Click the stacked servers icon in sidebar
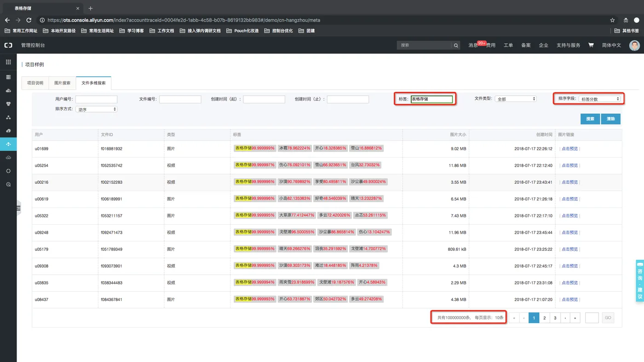The height and width of the screenshot is (362, 644). point(8,77)
